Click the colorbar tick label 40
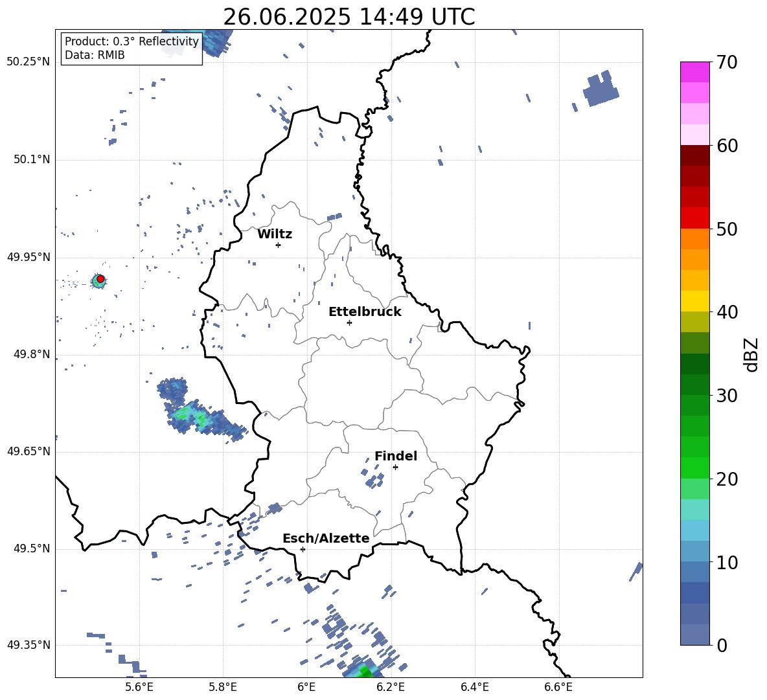This screenshot has width=767, height=700. (x=727, y=312)
